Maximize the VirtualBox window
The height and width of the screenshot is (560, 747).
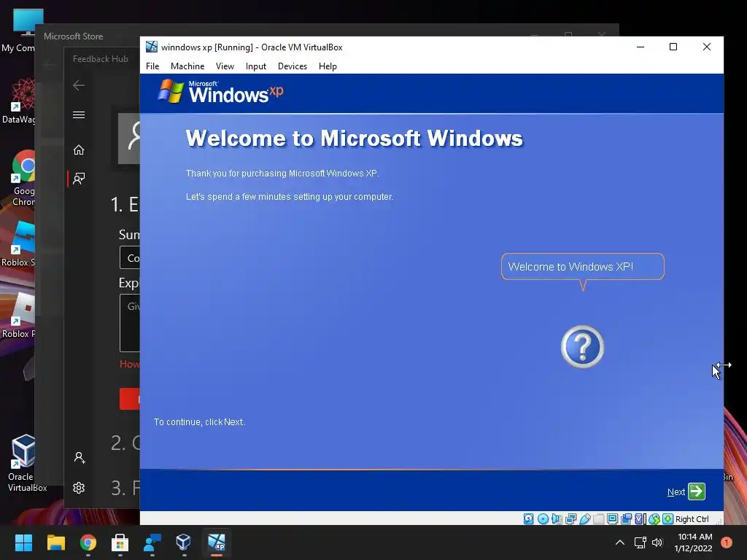673,47
